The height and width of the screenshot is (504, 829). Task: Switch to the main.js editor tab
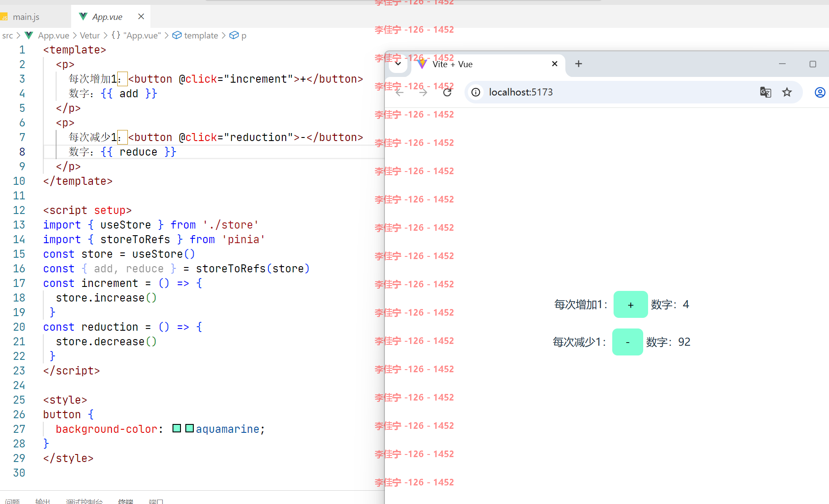pos(26,17)
